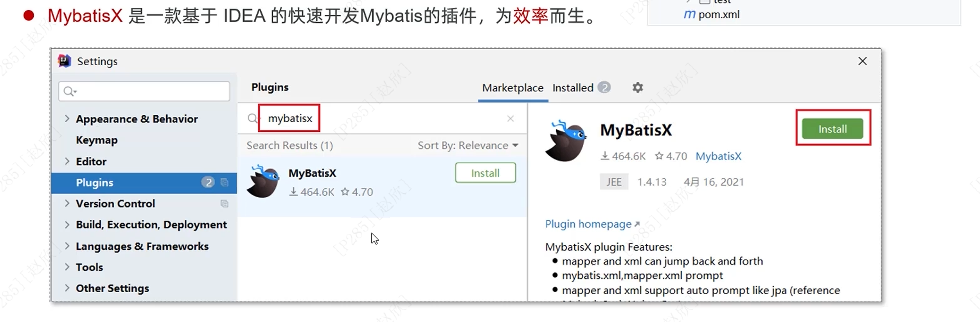Click 'mapper and xml can jump back and forth'
The height and width of the screenshot is (322, 980).
662,261
